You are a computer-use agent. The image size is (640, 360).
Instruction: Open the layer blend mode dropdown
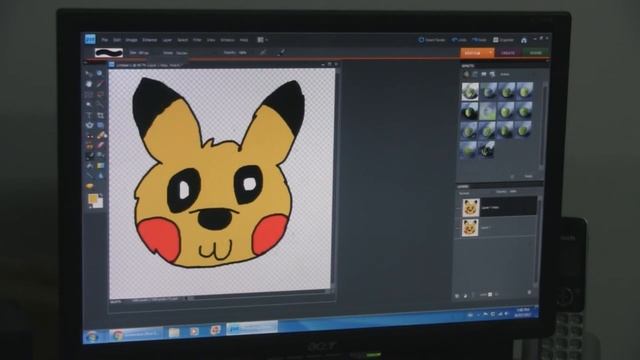[465, 193]
